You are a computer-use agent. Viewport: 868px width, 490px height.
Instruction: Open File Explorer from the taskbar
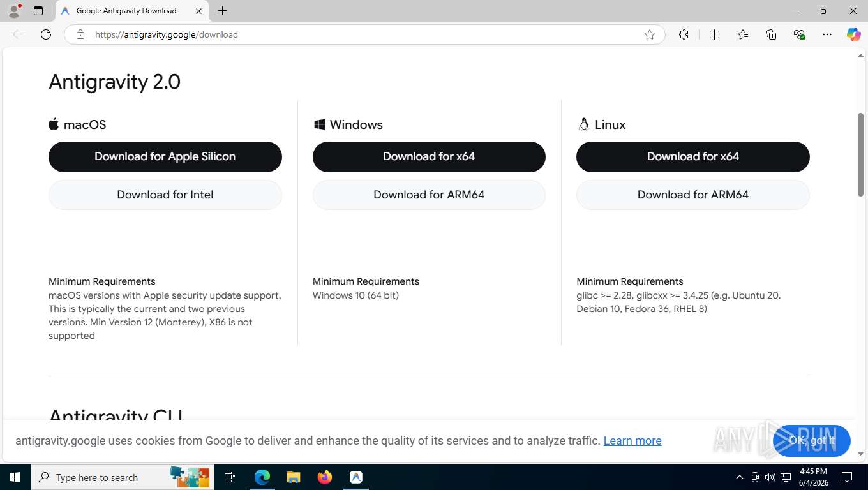293,477
